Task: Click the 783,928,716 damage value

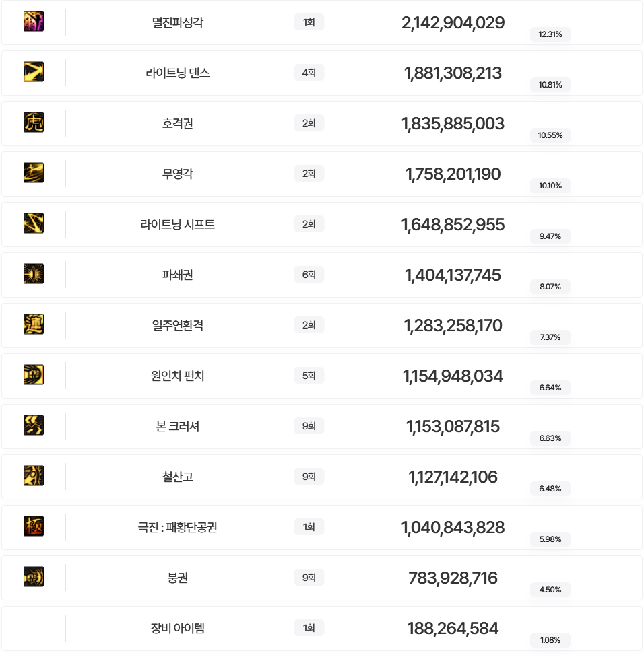Action: click(x=453, y=578)
